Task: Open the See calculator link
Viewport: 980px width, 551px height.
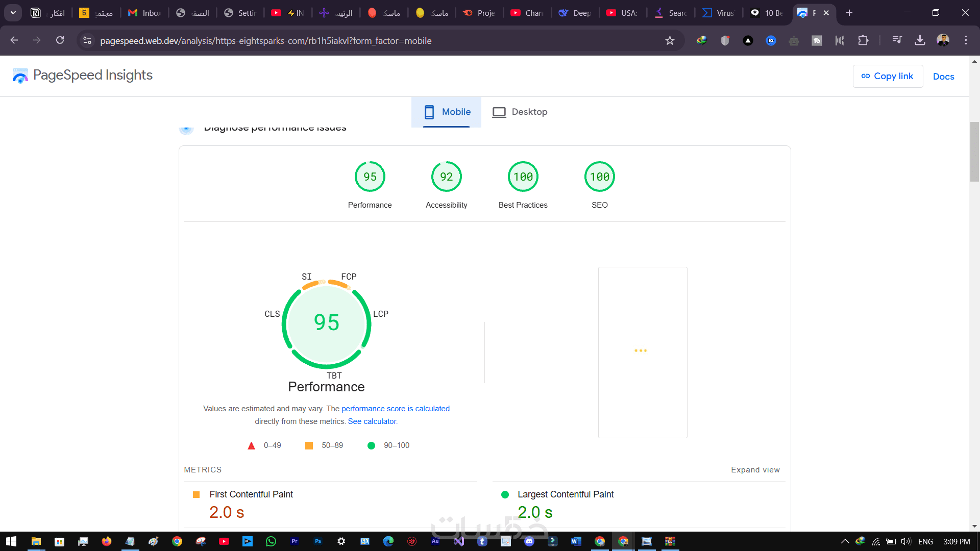Action: click(372, 421)
